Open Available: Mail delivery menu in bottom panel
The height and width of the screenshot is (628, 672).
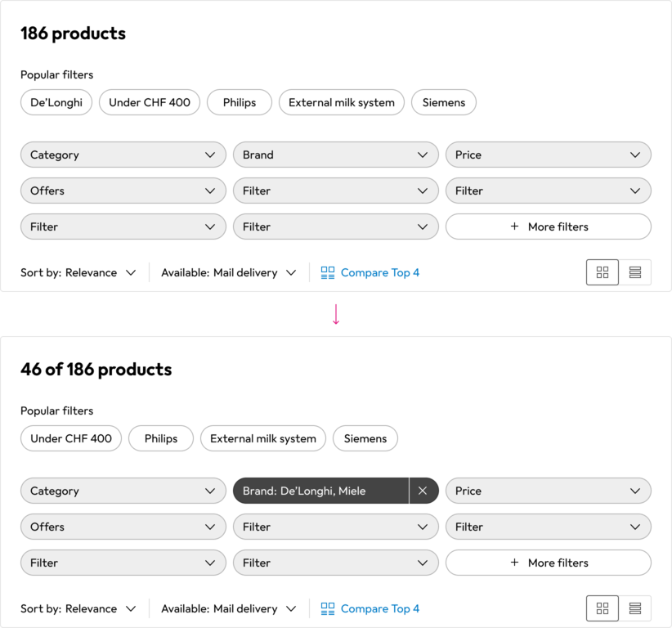coord(229,608)
